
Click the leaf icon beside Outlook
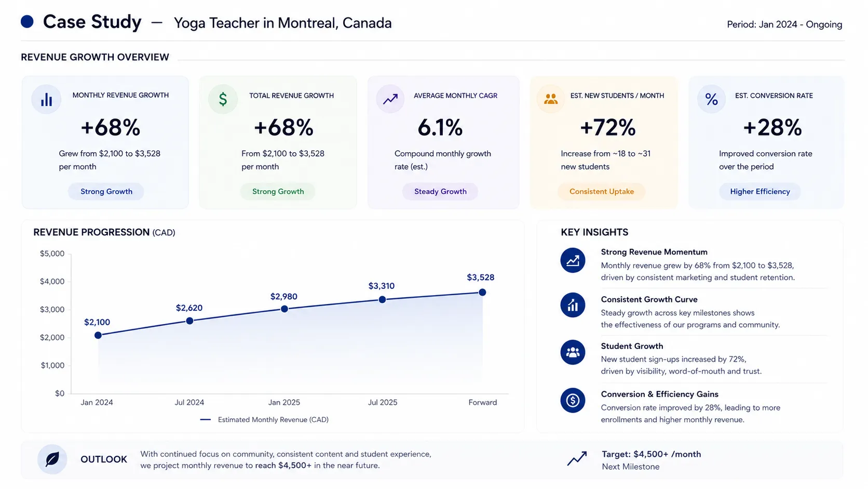point(52,459)
